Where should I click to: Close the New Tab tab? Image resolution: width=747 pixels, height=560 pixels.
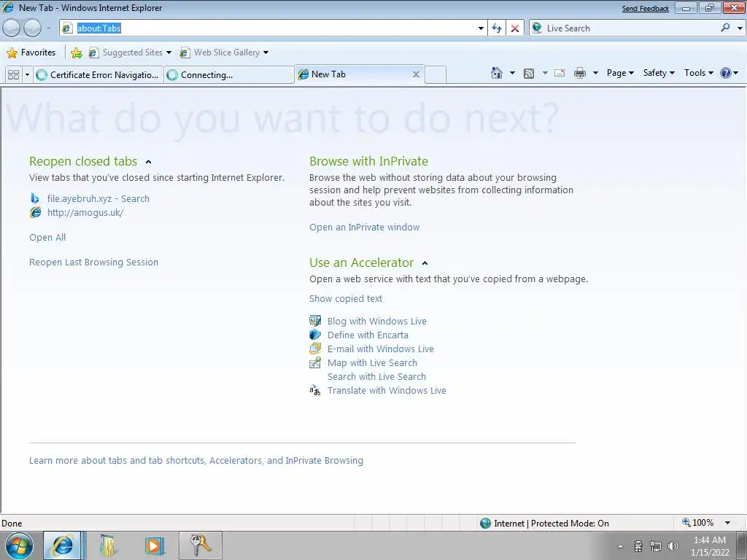click(x=416, y=74)
